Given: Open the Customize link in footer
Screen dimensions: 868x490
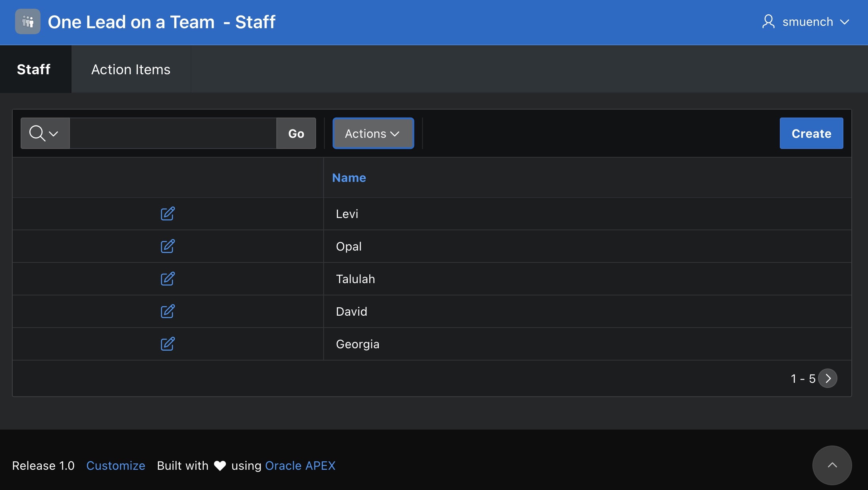Looking at the screenshot, I should tap(116, 465).
